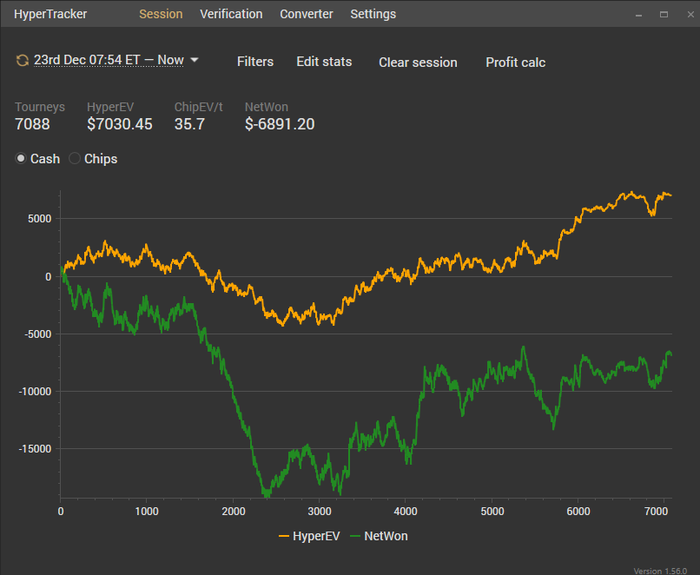
Task: Open the Filters panel
Action: [255, 62]
